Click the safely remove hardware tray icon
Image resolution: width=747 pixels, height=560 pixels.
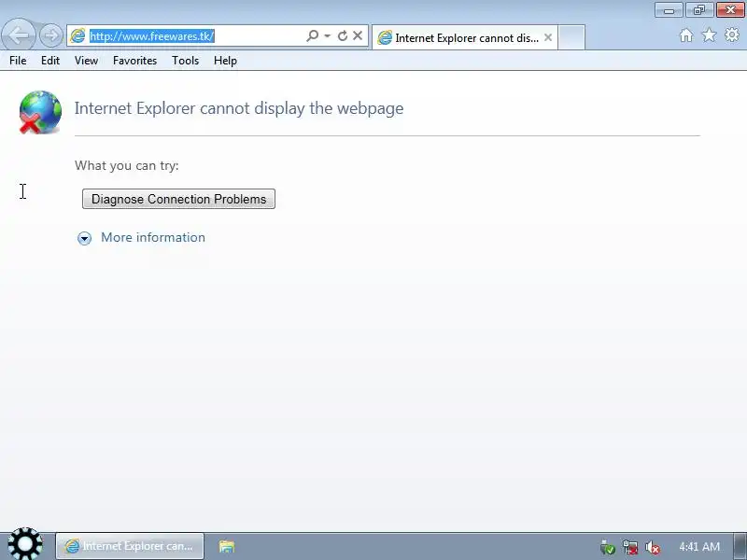[608, 547]
